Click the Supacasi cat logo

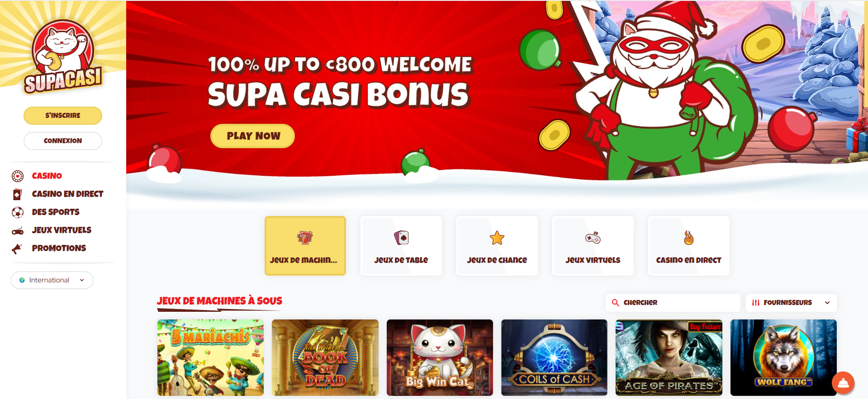[x=63, y=56]
